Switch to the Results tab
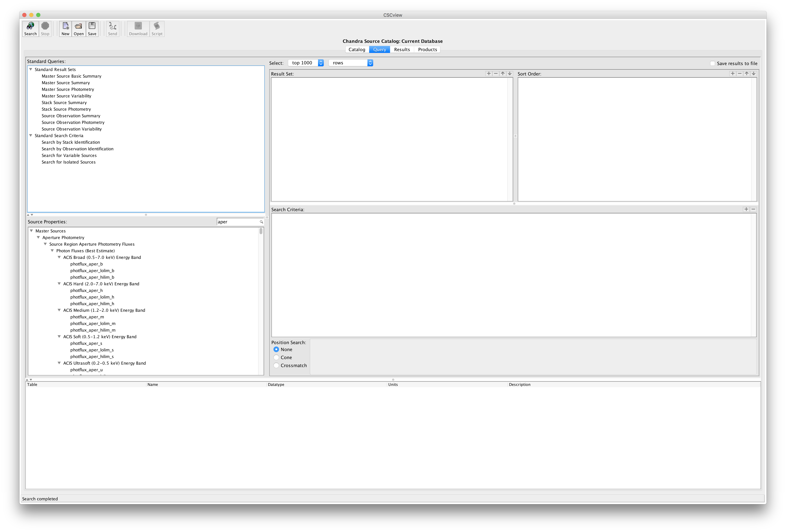Screen dimensions: 786x532 [402, 49]
